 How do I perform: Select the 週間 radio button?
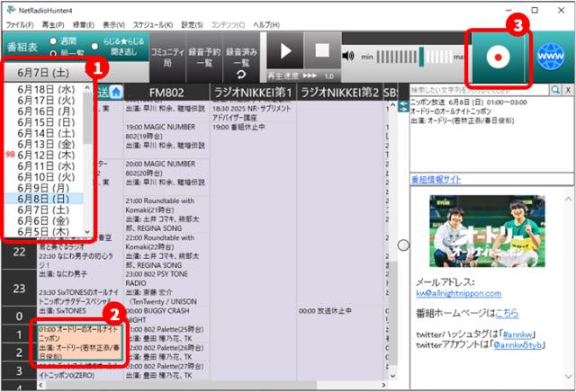point(53,40)
